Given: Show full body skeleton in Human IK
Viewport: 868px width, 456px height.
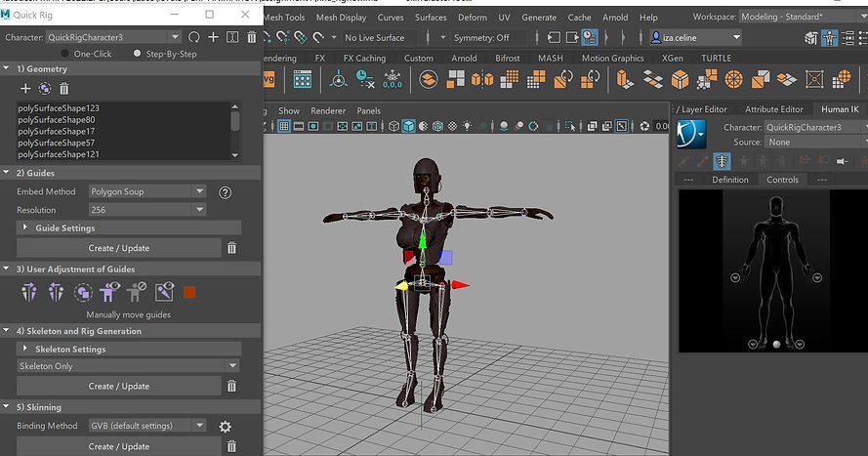Looking at the screenshot, I should tap(722, 161).
